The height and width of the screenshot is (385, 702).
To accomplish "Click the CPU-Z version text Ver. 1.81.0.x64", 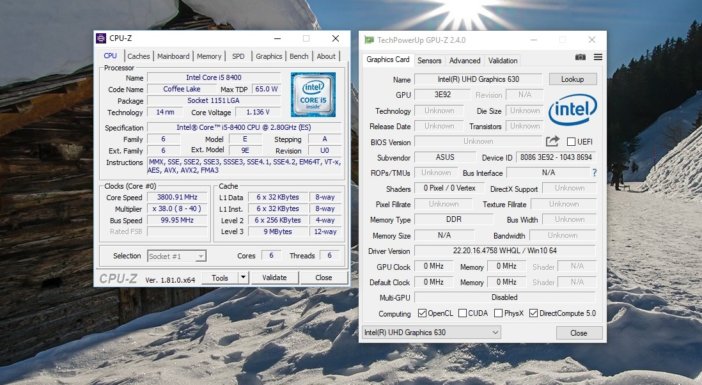I will click(x=170, y=280).
